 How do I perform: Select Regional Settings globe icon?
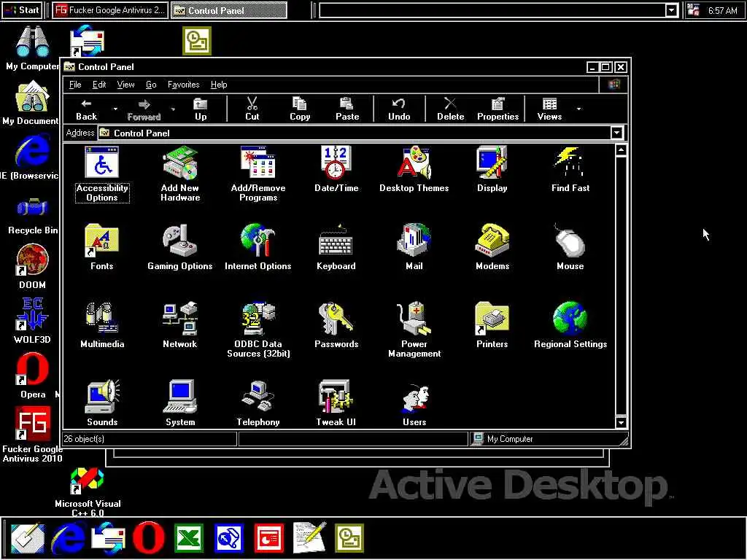click(x=570, y=325)
